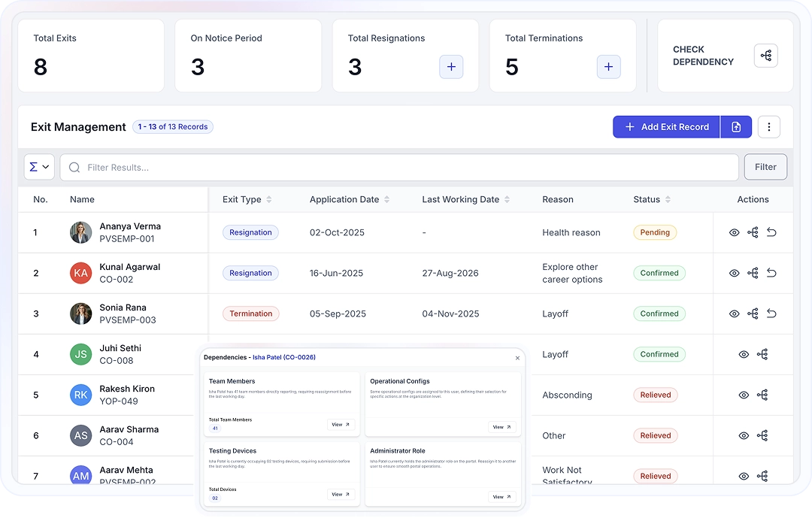Click the dependency check icon on Sonia Rana's row
Screen dimensions: 812x518
click(x=753, y=314)
